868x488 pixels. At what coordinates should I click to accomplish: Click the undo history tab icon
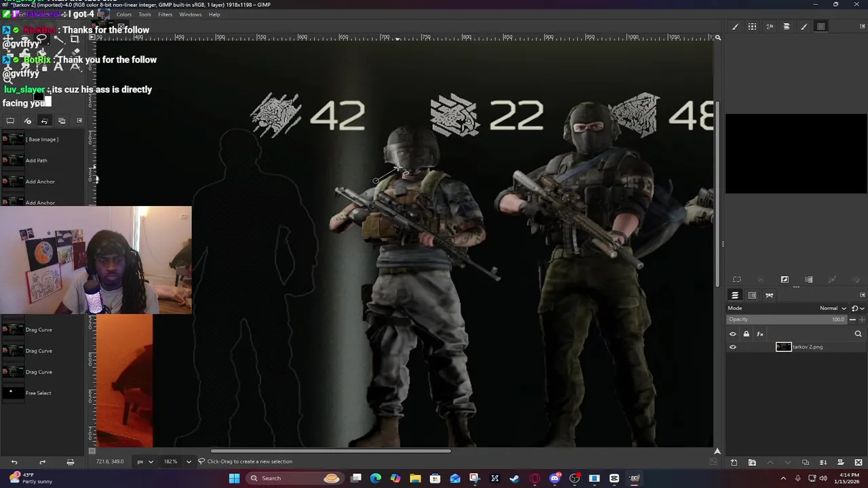point(44,121)
